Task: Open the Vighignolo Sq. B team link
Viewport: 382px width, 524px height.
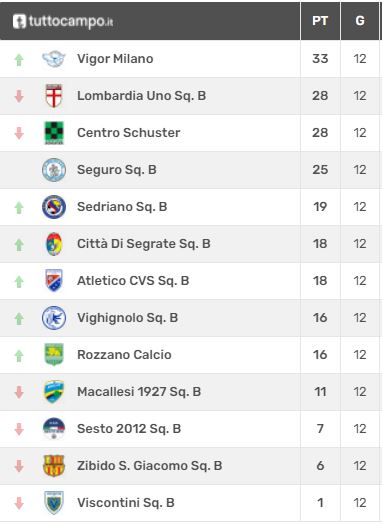Action: (127, 317)
